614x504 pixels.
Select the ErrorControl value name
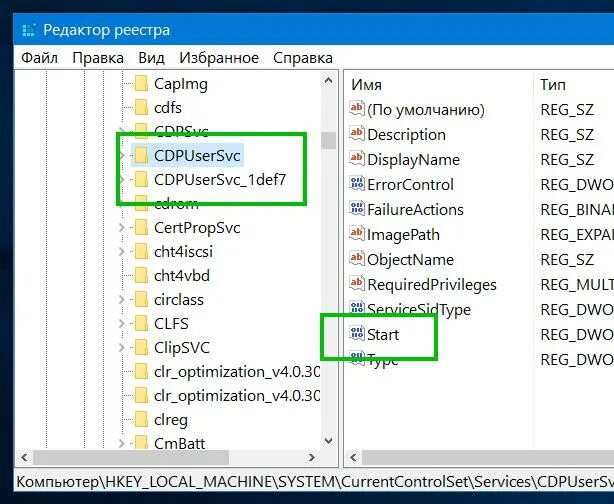(410, 184)
